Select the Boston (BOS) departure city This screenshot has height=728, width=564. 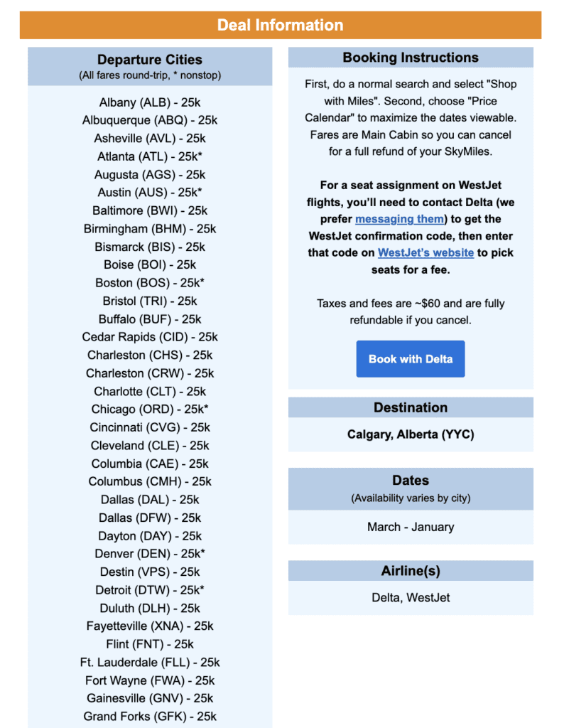150,282
